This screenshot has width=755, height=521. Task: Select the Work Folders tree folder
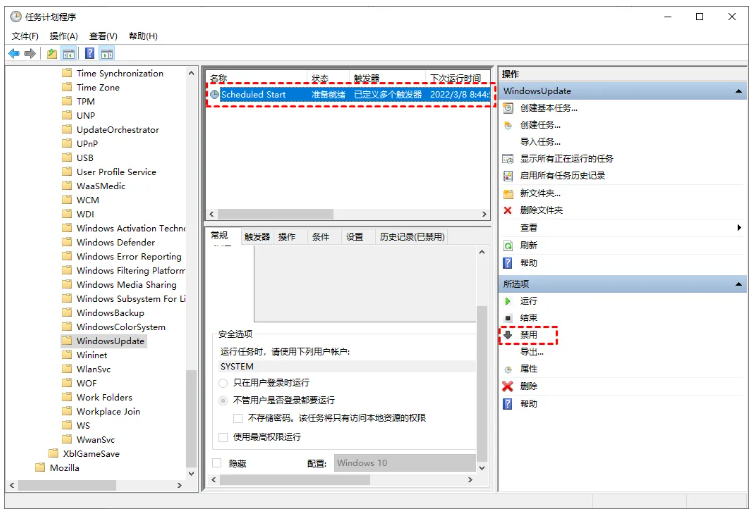coord(97,397)
